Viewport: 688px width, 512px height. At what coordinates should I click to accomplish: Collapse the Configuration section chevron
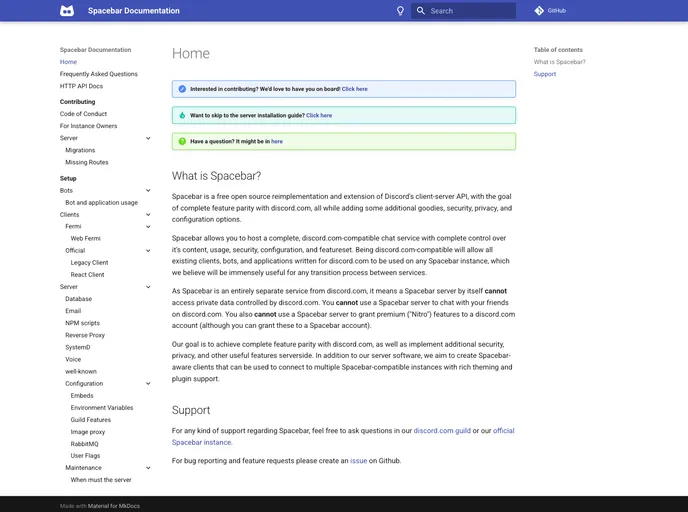(148, 383)
